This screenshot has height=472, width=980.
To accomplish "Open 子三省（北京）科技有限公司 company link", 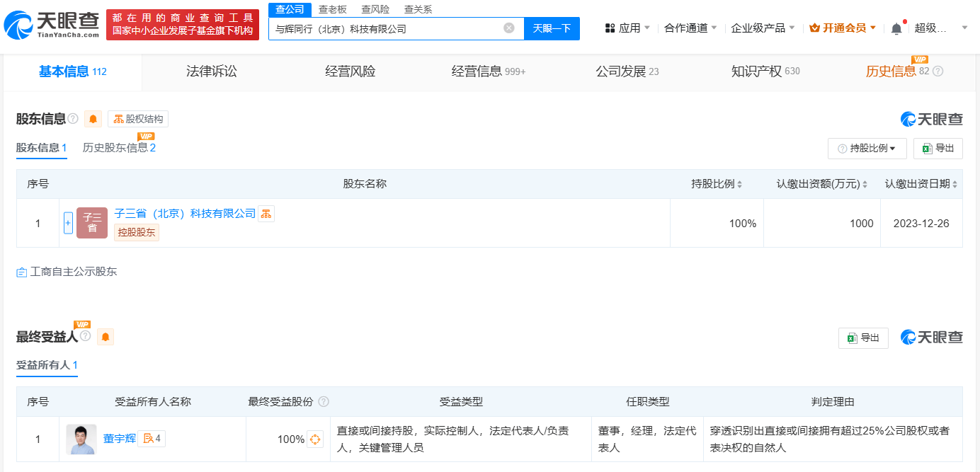I will click(185, 214).
